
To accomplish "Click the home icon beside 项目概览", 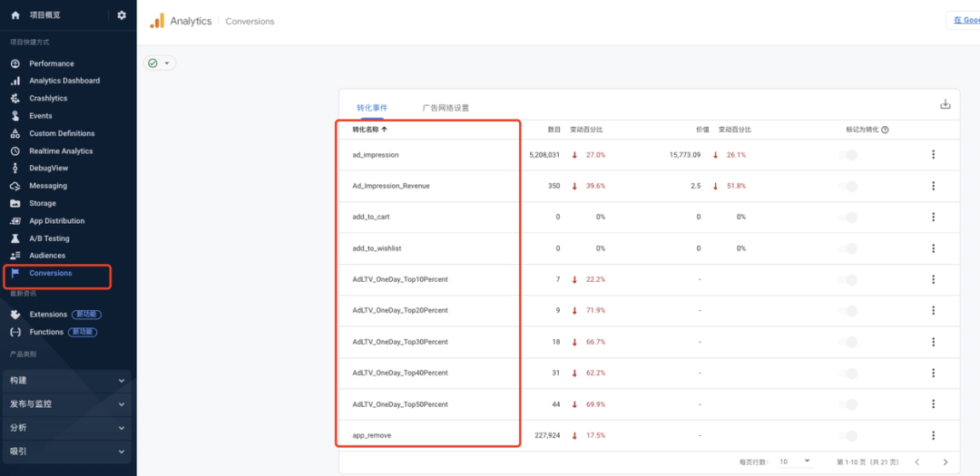I will coord(15,15).
